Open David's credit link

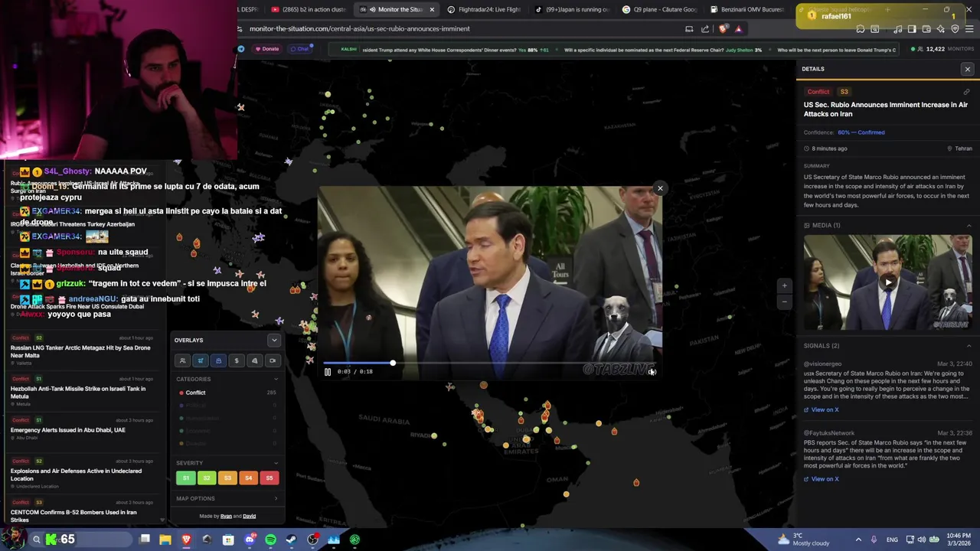click(x=250, y=516)
